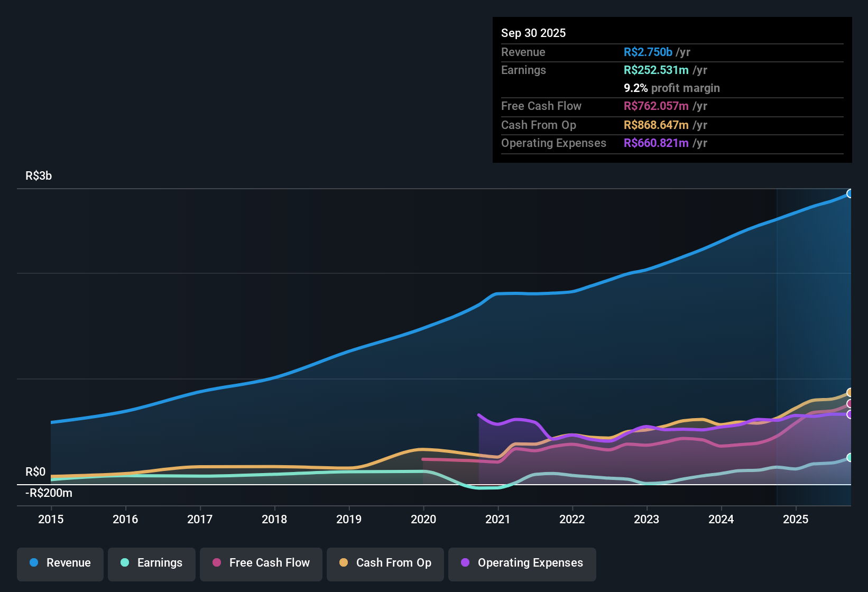Viewport: 868px width, 592px height.
Task: Select the Cash From Op legend entry
Action: (x=385, y=563)
